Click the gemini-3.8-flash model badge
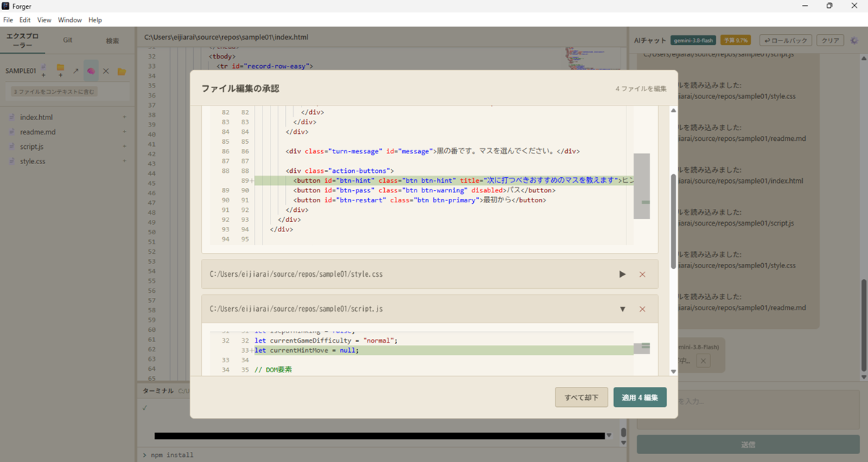868x462 pixels. 694,40
